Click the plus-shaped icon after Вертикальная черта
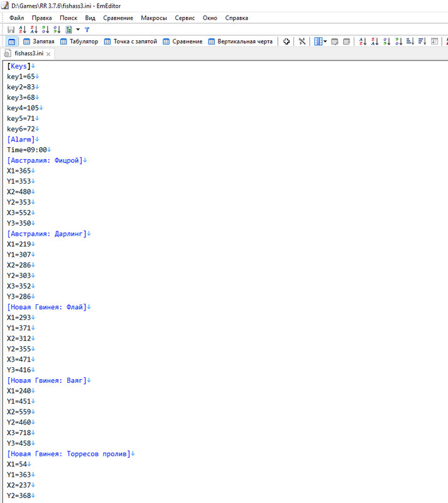This screenshot has width=448, height=503. coord(287,41)
